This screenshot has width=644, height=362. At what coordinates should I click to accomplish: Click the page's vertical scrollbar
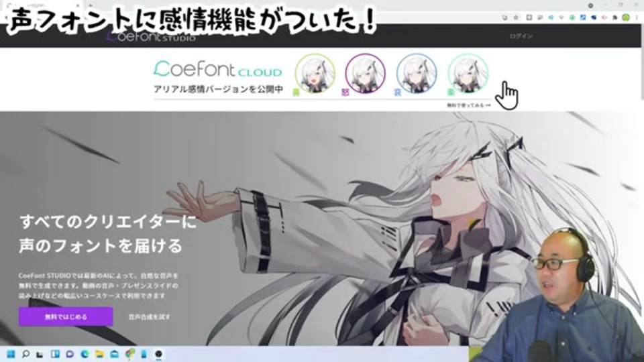pos(642,62)
